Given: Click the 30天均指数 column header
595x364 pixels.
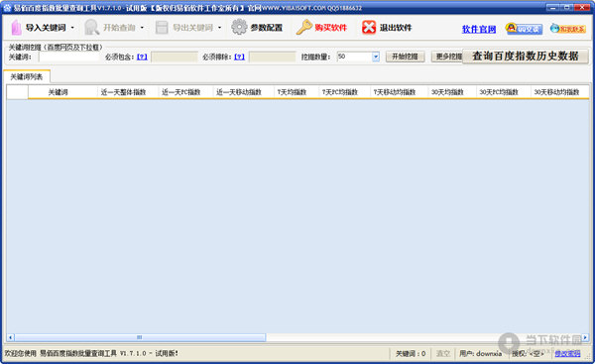Looking at the screenshot, I should pos(452,92).
